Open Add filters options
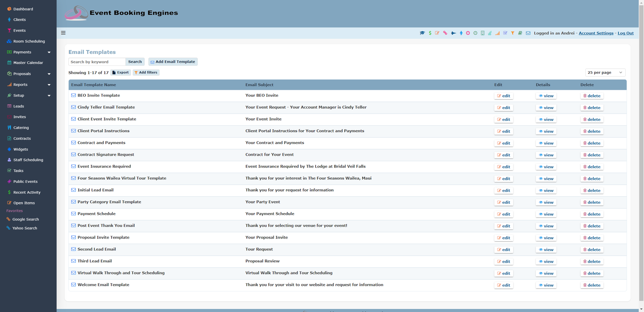The height and width of the screenshot is (312, 644). 146,73
